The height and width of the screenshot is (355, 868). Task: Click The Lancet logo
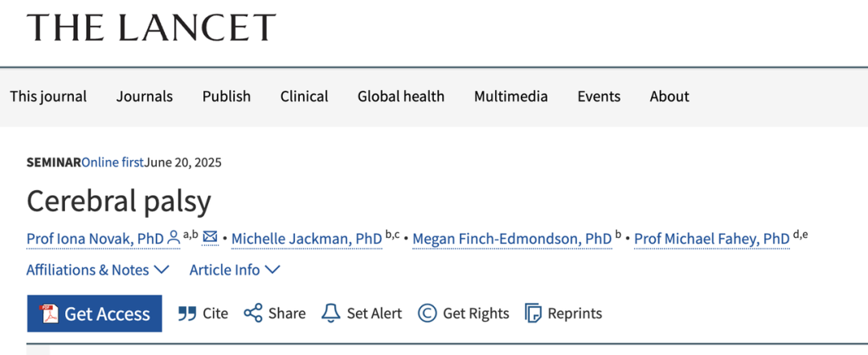tap(151, 27)
